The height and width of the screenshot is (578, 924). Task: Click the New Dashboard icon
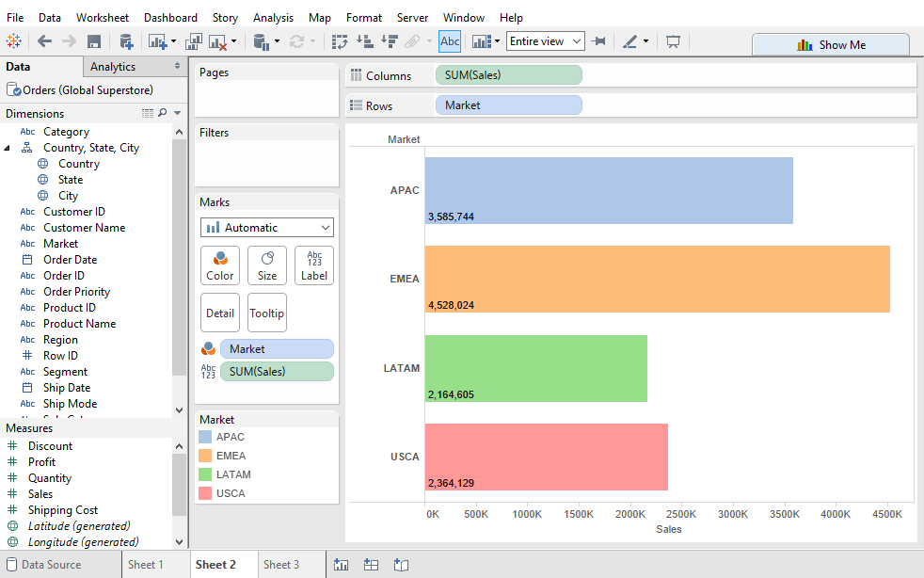click(372, 565)
